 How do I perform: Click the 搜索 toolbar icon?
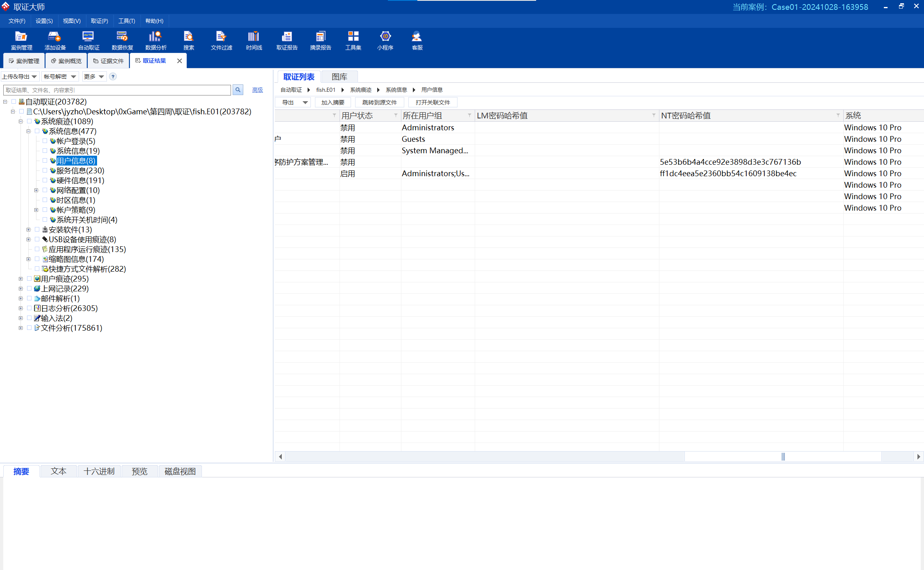click(188, 41)
